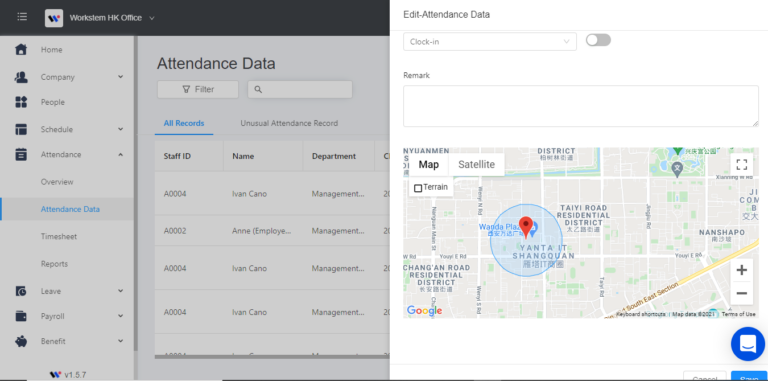This screenshot has width=768, height=381.
Task: Click the Schedule table icon
Action: (x=21, y=129)
